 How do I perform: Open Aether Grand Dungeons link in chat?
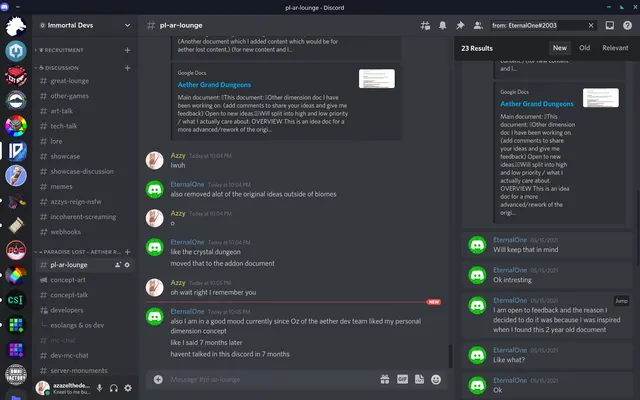pyautogui.click(x=214, y=85)
